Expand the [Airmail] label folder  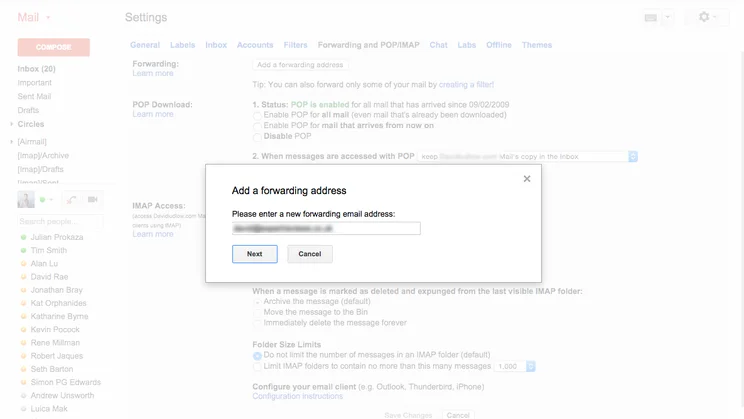tap(11, 142)
